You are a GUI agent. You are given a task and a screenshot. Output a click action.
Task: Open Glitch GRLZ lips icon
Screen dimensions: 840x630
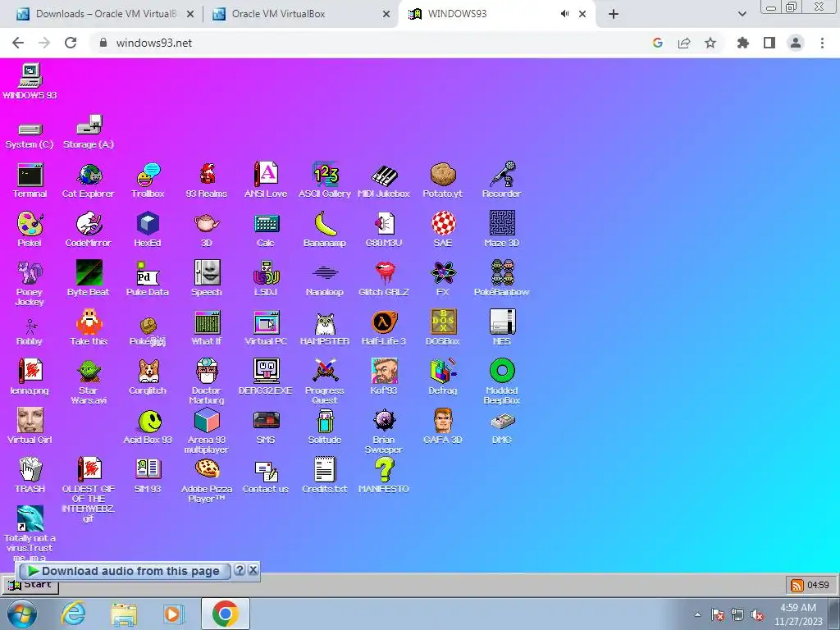[x=384, y=279]
